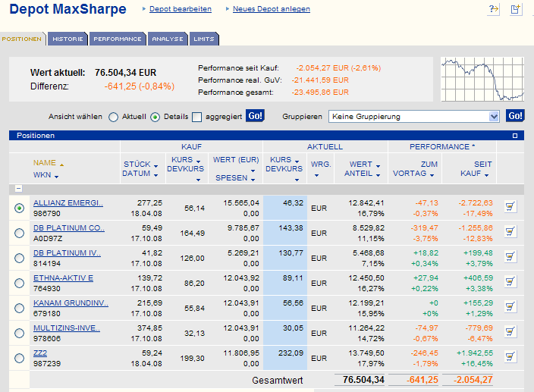The width and height of the screenshot is (534, 392).
Task: Click cart icon for KANAM GRUNDINV..
Action: (510, 308)
